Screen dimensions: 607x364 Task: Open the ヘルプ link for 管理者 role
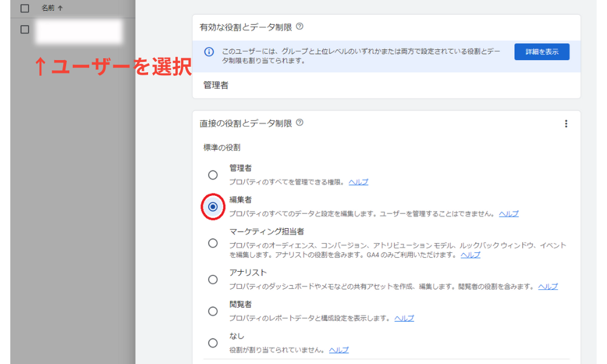358,181
